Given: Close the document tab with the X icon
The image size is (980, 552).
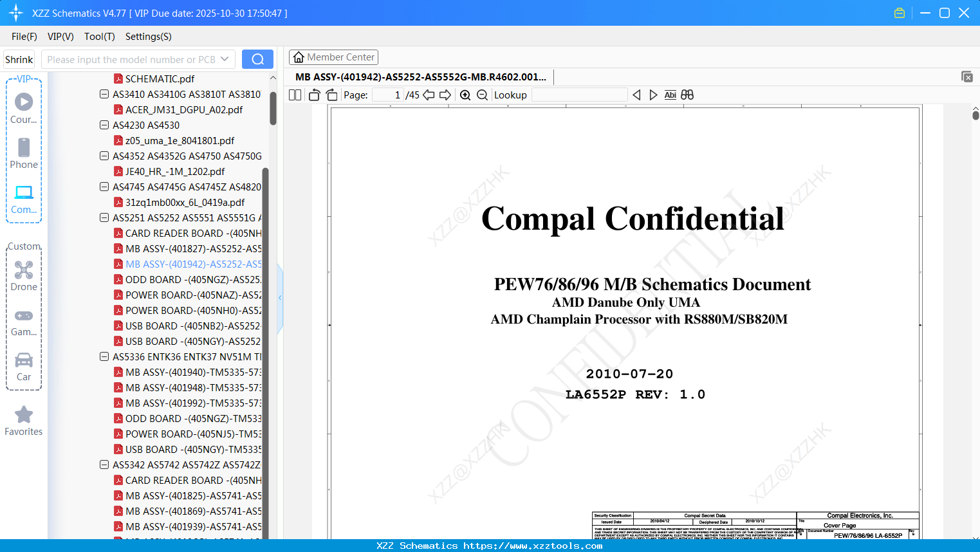Looking at the screenshot, I should point(967,77).
